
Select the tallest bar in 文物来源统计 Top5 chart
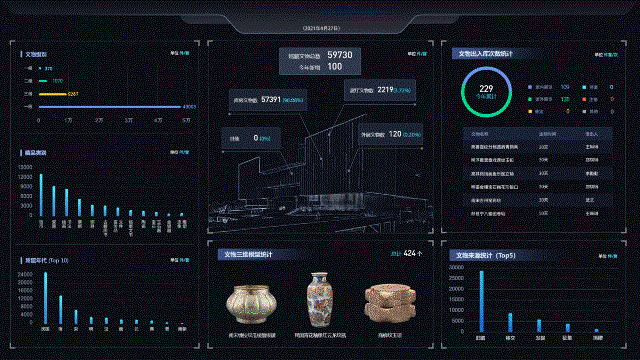[x=482, y=301]
